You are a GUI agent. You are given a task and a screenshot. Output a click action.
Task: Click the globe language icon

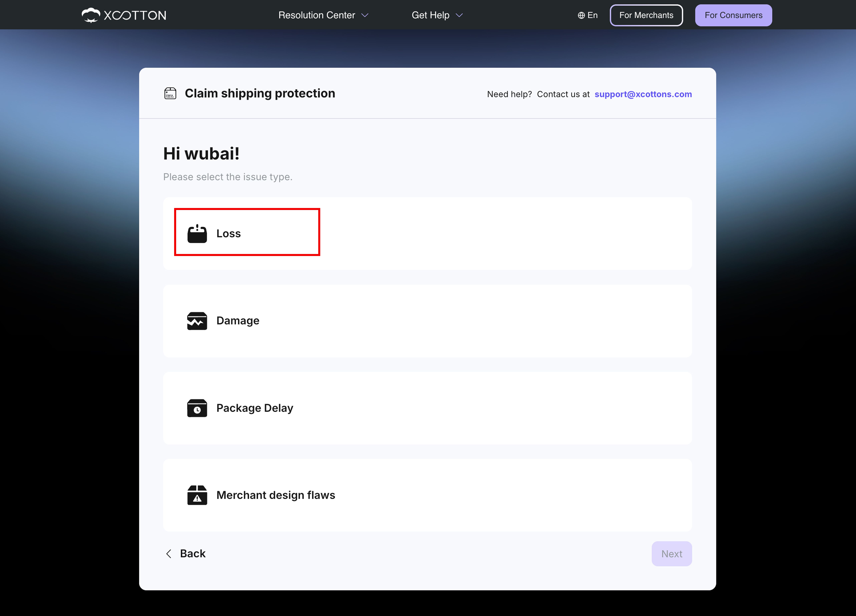pos(581,15)
